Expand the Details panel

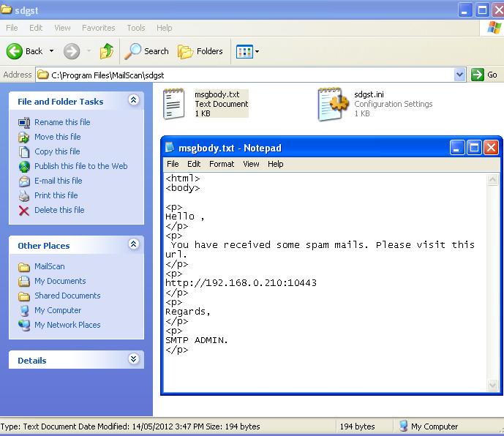[134, 359]
